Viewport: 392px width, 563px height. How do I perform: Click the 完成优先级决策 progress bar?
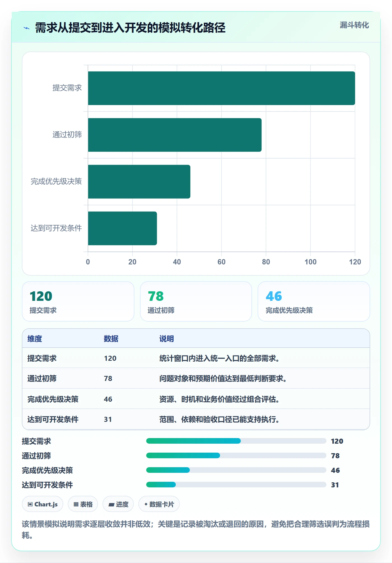(x=236, y=470)
